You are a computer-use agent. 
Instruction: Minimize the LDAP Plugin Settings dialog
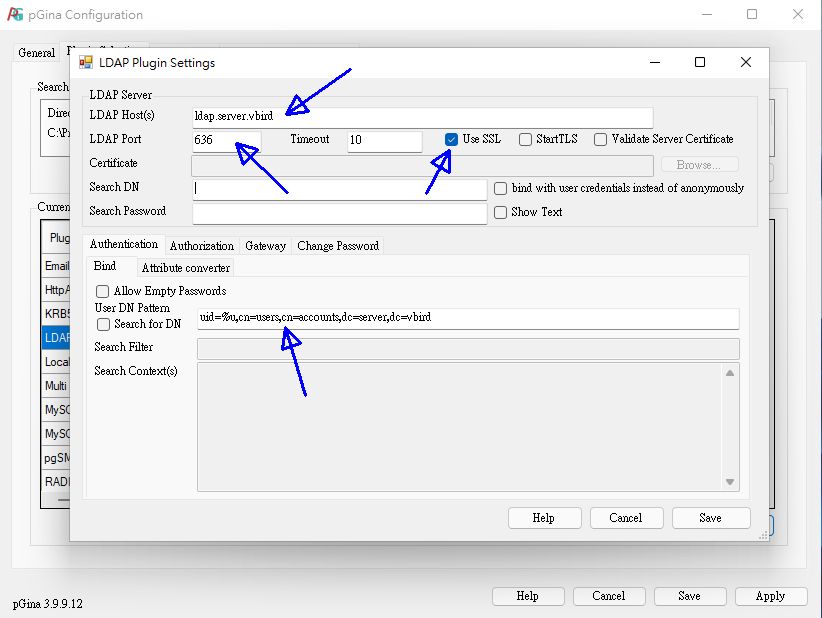tap(654, 62)
